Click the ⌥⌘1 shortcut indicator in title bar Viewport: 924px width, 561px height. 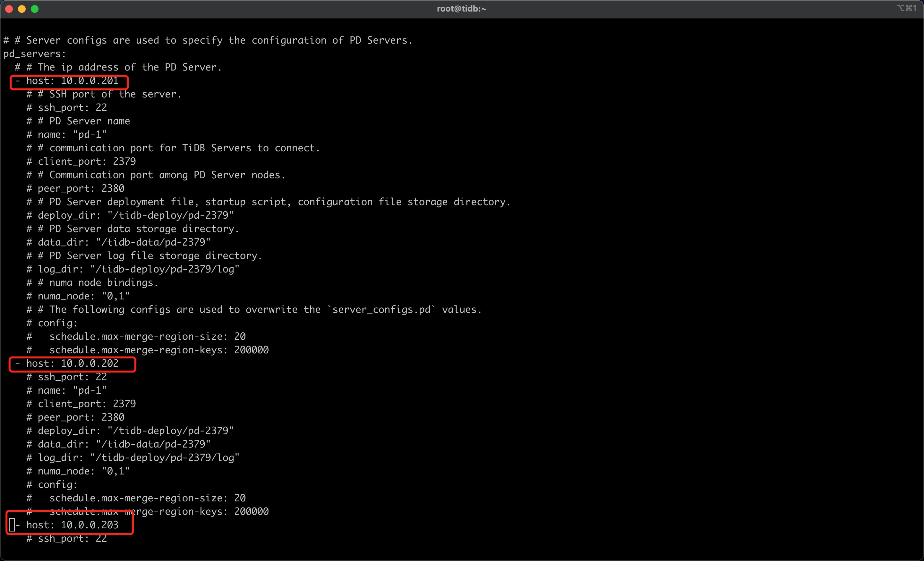pyautogui.click(x=907, y=8)
